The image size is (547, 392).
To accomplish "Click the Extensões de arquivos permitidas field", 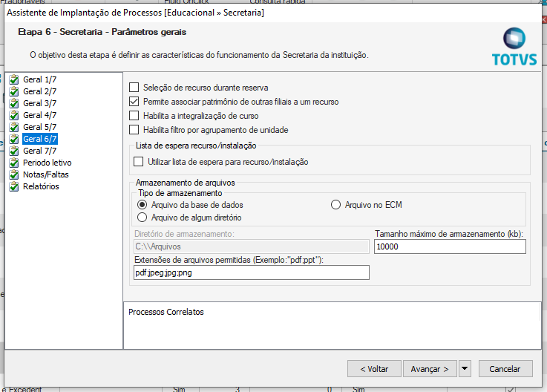I will click(x=251, y=273).
